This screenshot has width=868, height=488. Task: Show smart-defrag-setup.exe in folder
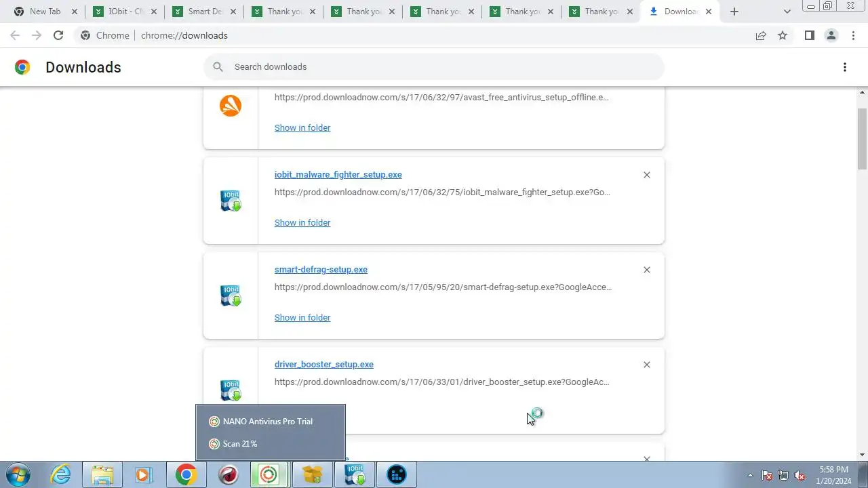[302, 317]
